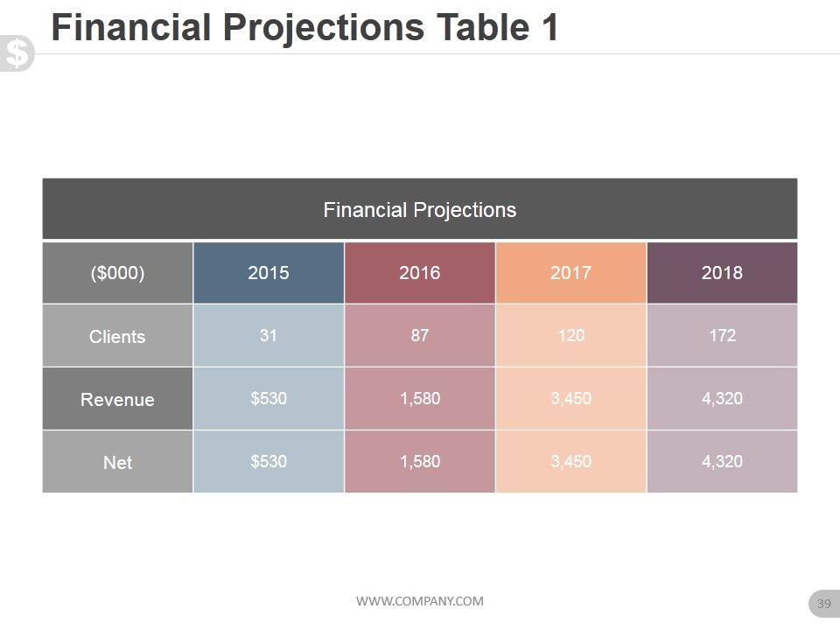Viewport: 840px width, 630px height.
Task: Click the dollar sign icon
Action: 17,53
